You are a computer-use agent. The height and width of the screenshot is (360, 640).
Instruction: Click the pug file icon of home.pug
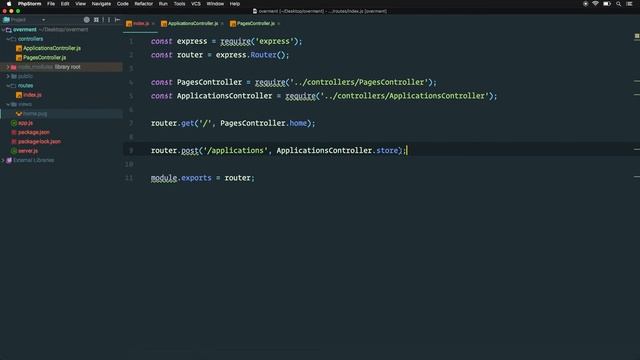click(x=19, y=114)
